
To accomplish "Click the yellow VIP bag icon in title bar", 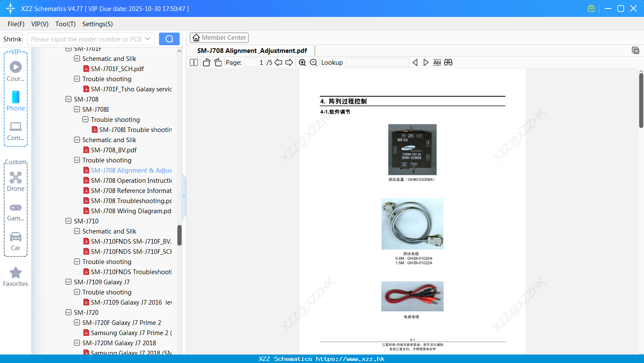I will click(591, 8).
